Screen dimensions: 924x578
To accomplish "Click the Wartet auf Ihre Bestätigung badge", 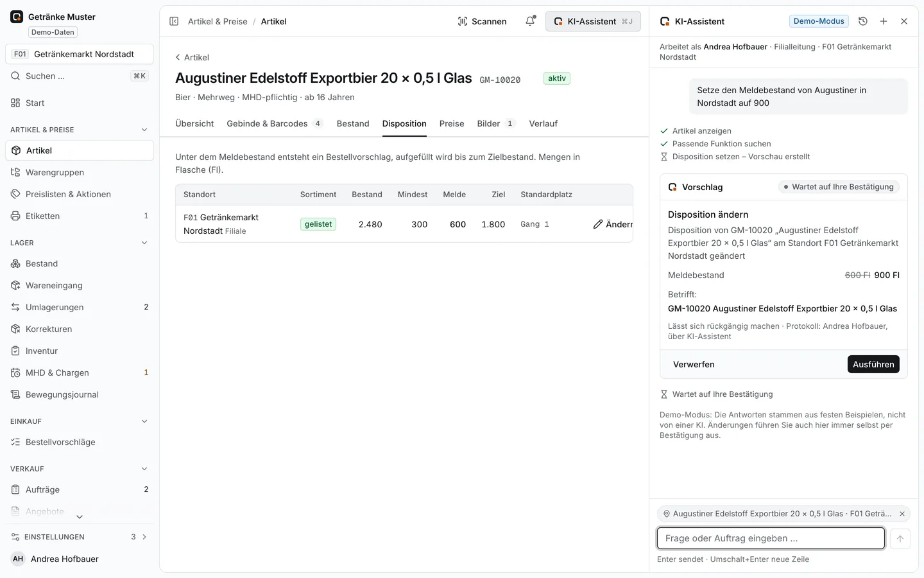I will pyautogui.click(x=839, y=187).
